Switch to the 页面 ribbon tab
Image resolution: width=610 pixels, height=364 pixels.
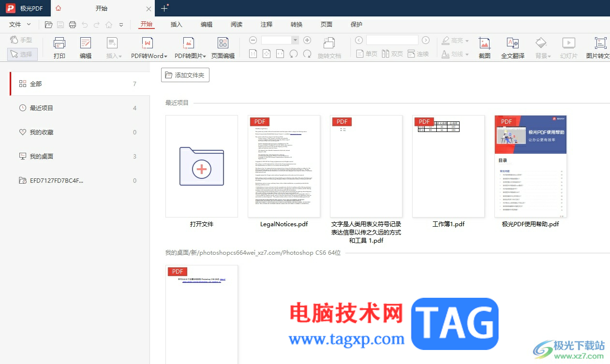[327, 25]
